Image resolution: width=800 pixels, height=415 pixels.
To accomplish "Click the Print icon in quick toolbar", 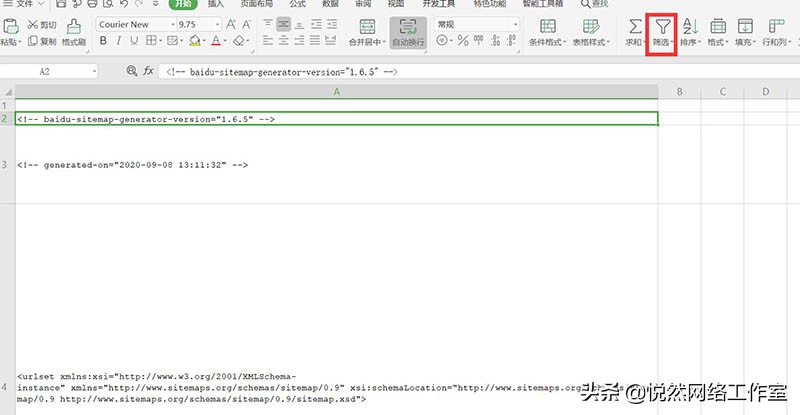I will click(92, 4).
